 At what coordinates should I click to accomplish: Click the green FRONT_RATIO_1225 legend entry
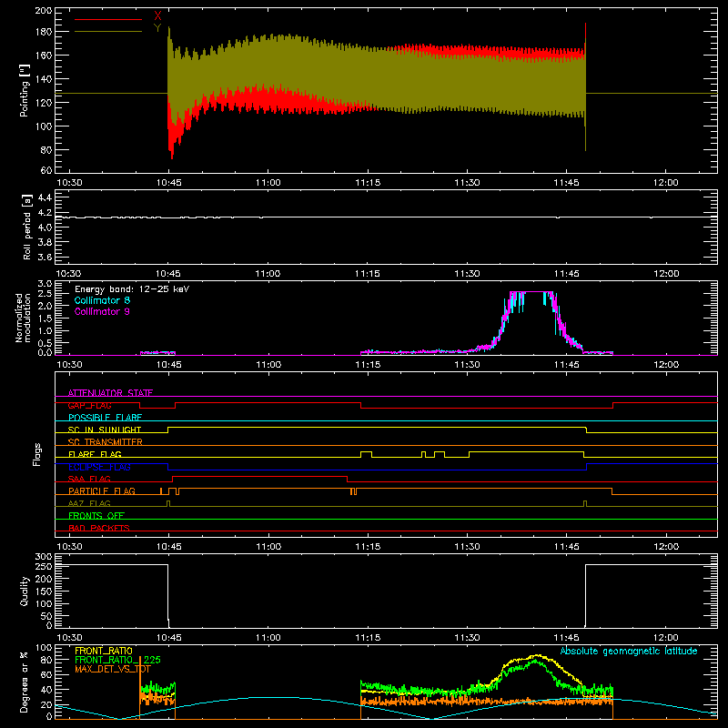pos(118,660)
